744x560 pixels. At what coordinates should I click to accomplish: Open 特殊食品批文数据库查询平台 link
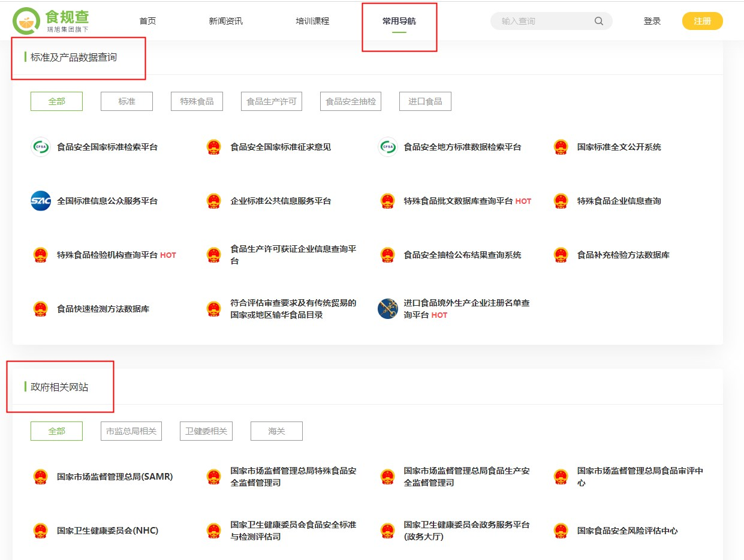point(458,201)
